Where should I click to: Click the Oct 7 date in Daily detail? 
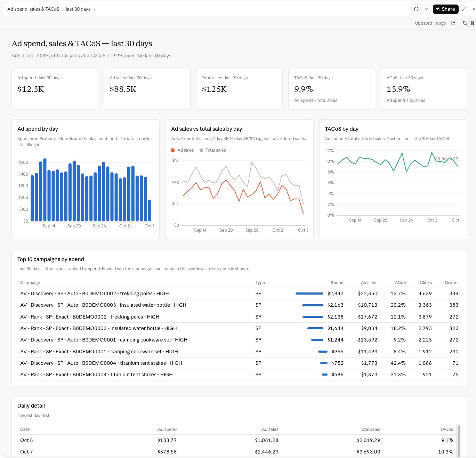click(x=26, y=452)
